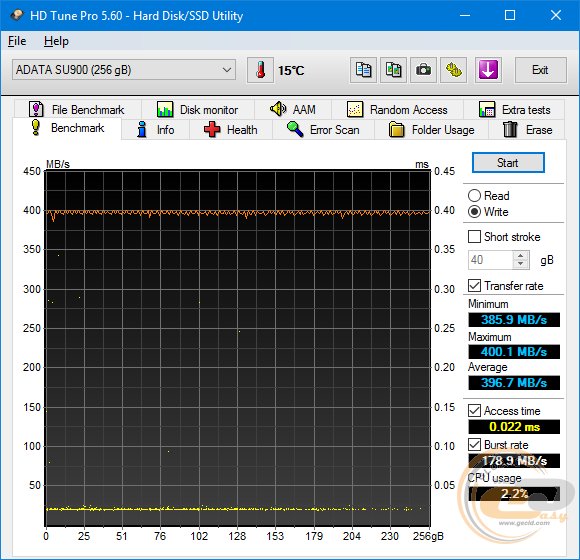The image size is (580, 560).
Task: Open the options gears icon
Action: (453, 70)
